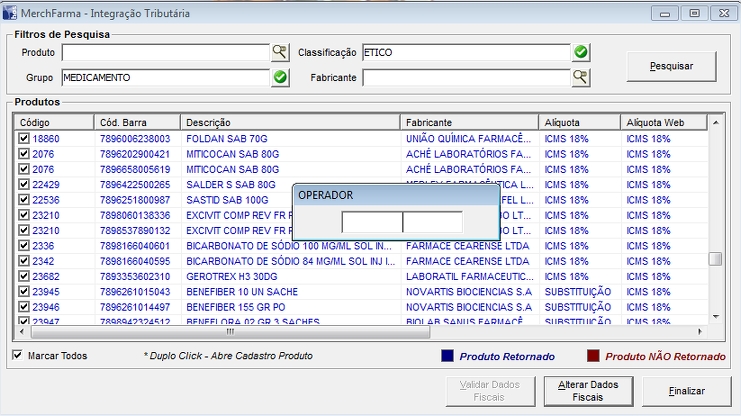741x416 pixels.
Task: Sort by Código column header
Action: [54, 122]
